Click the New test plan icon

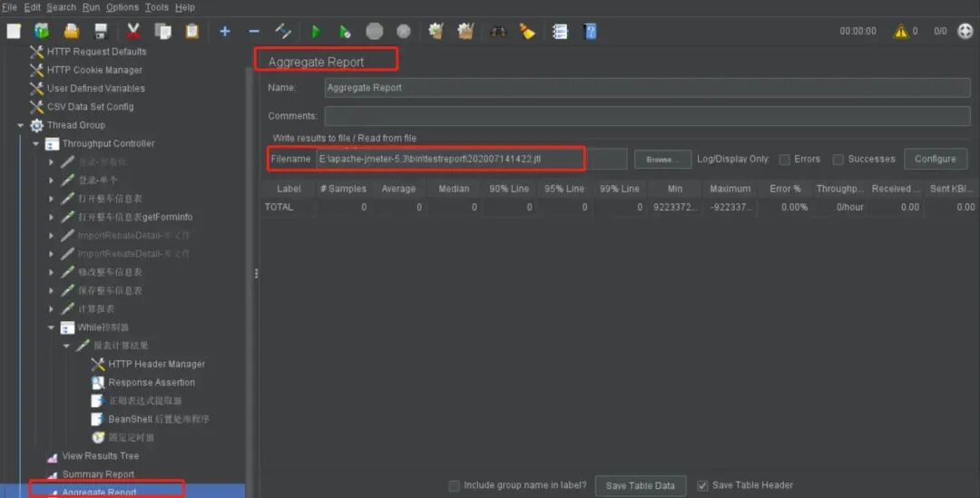14,31
